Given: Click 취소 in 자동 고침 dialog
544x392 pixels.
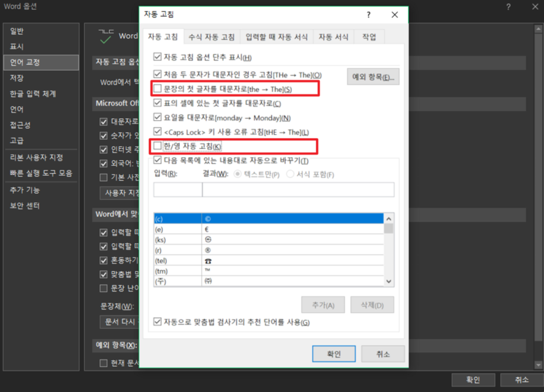Looking at the screenshot, I should [x=383, y=354].
